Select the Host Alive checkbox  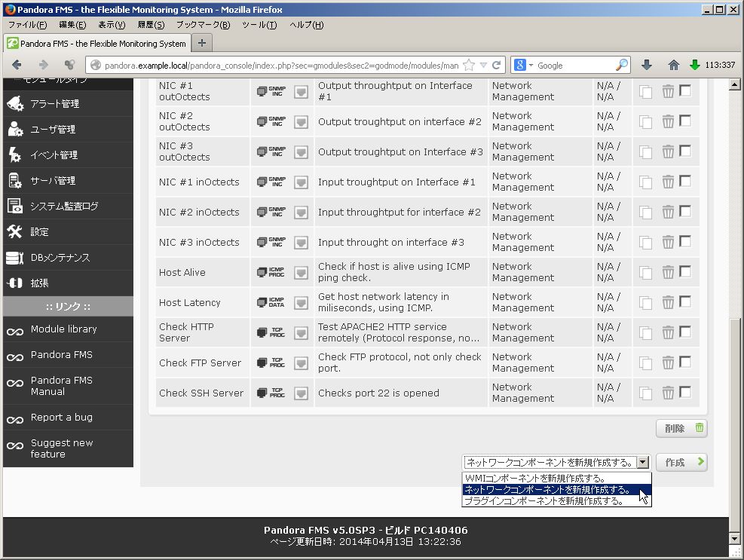point(684,271)
